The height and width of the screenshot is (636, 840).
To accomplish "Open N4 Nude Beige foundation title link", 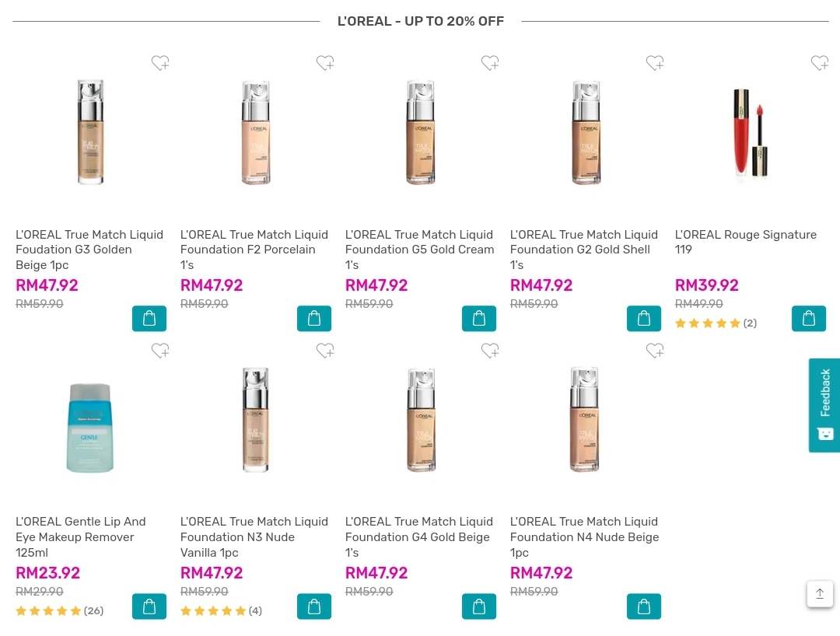I will pos(584,536).
